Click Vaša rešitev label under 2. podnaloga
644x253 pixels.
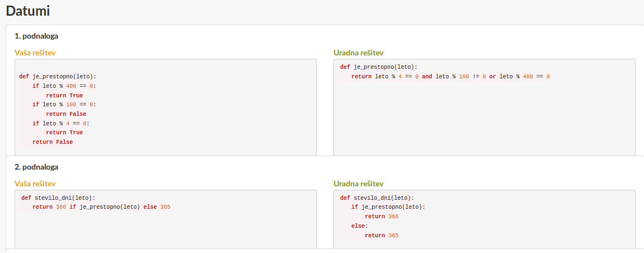[x=35, y=184]
